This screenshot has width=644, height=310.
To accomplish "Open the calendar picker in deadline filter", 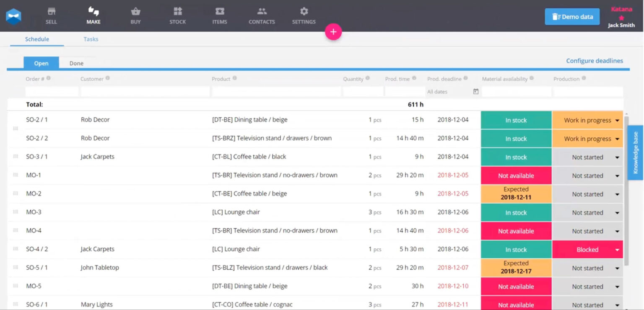I will tap(476, 91).
